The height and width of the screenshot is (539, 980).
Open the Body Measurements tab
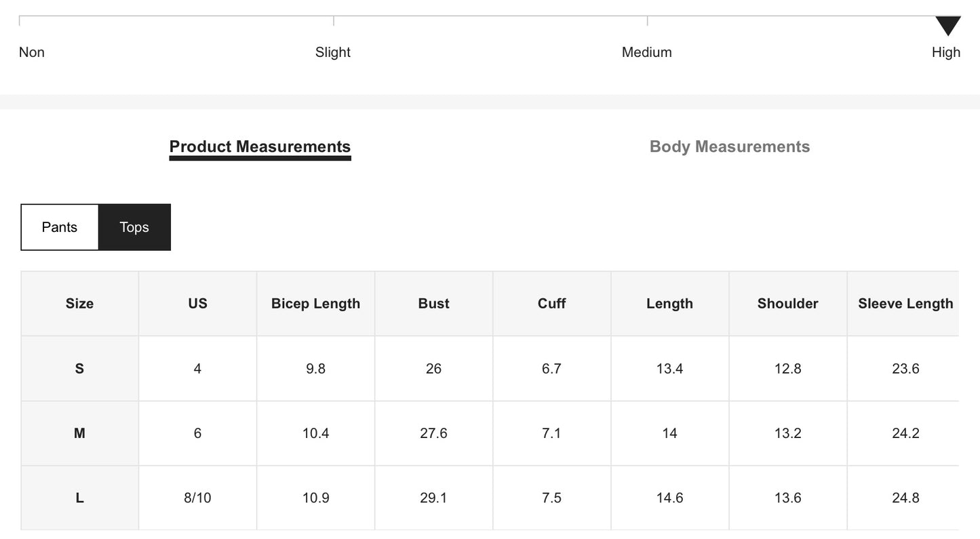tap(730, 147)
